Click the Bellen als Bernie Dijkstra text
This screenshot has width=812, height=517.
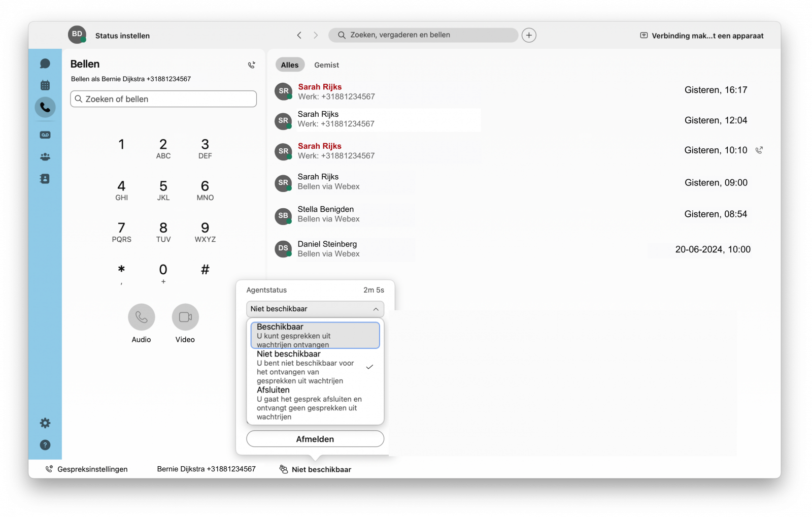click(131, 79)
